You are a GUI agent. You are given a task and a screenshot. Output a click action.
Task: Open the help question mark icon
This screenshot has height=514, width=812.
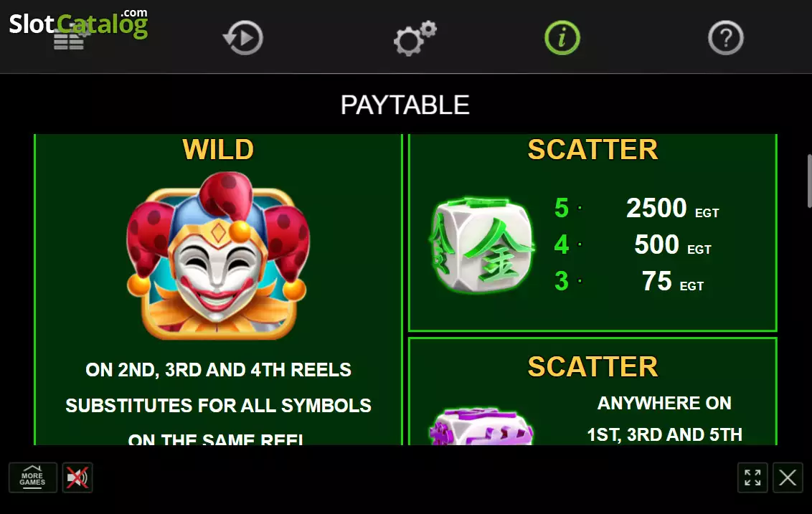[x=725, y=37]
